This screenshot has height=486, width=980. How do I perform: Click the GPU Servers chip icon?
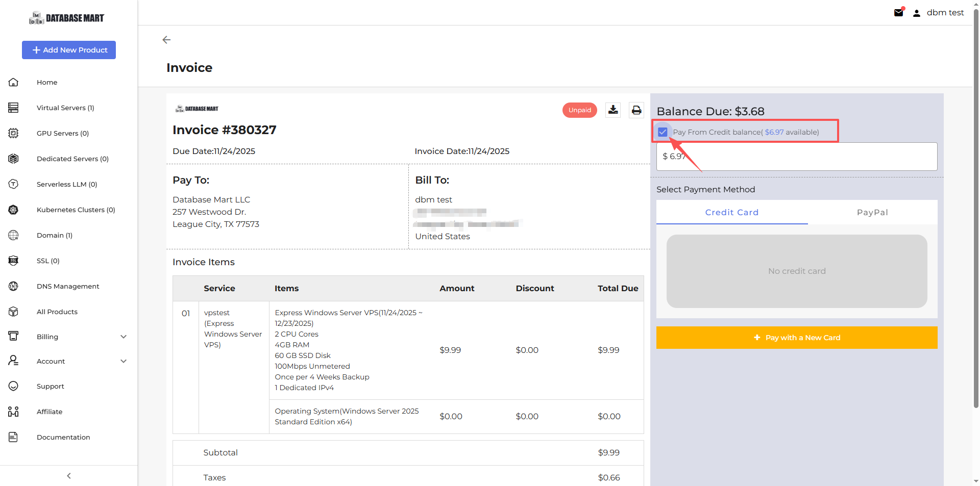[13, 133]
